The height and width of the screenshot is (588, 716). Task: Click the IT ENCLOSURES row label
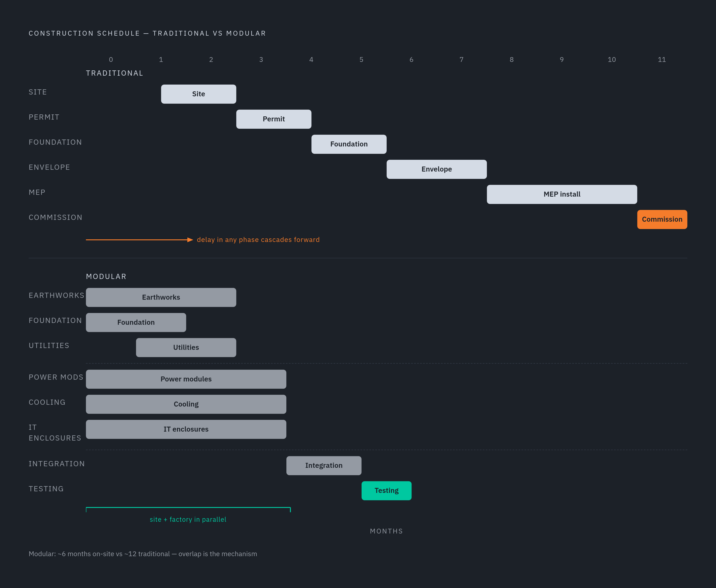click(x=55, y=433)
